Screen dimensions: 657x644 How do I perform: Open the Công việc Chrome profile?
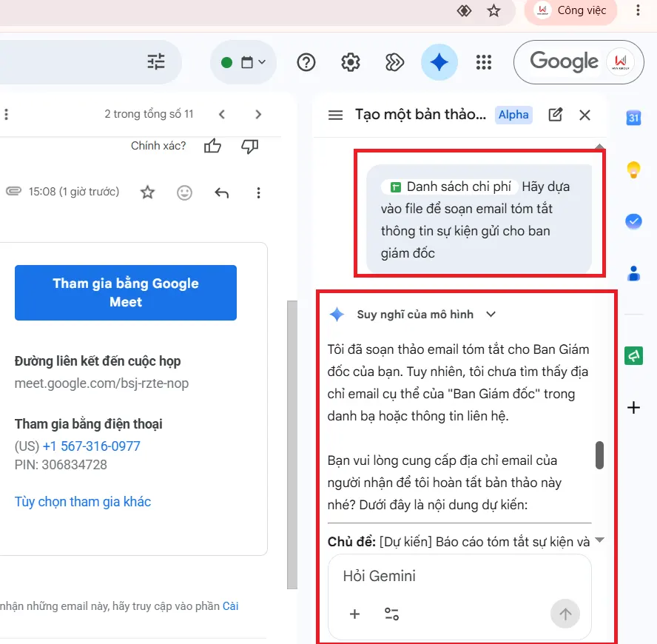(x=570, y=10)
